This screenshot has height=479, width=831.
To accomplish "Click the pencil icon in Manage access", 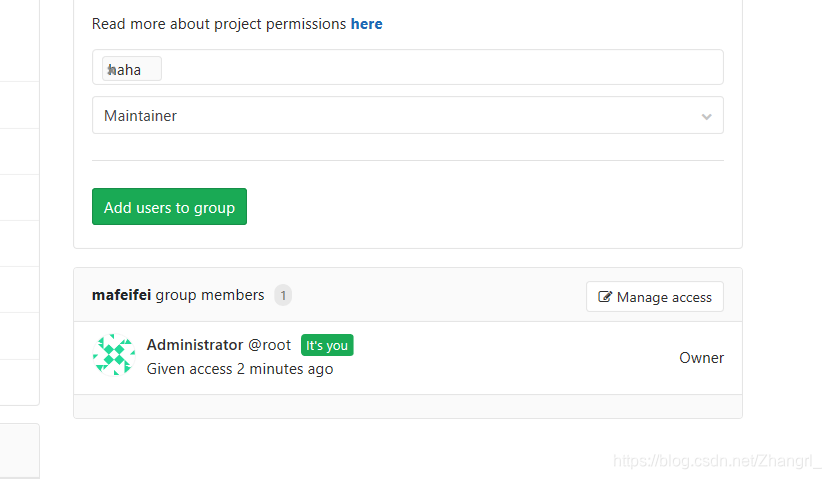I will click(604, 297).
